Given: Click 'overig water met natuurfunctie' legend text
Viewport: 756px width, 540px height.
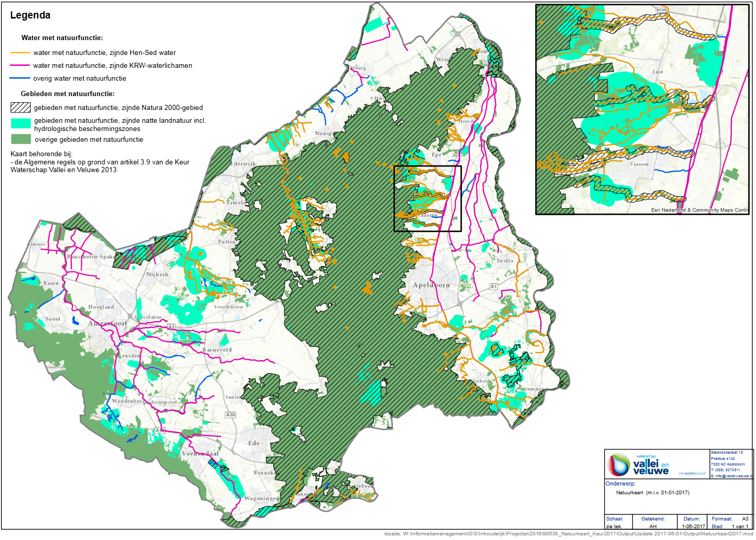Looking at the screenshot, I should pyautogui.click(x=80, y=79).
